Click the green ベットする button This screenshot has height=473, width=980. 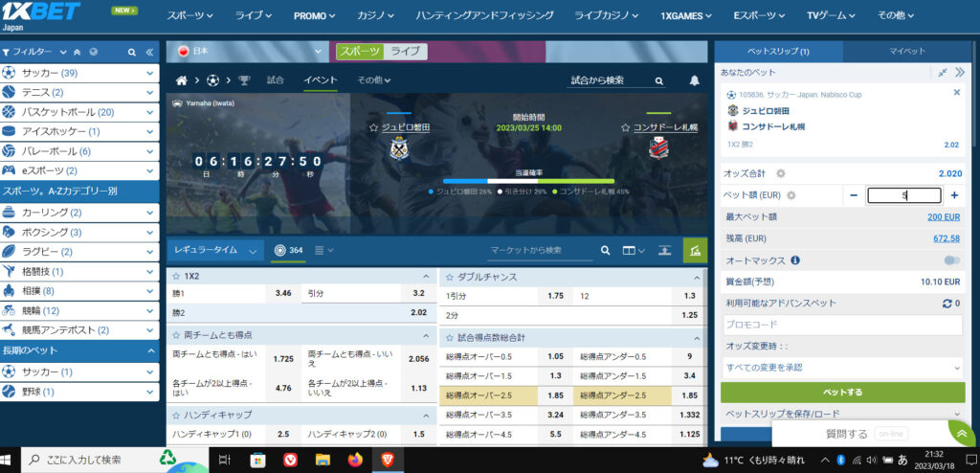[x=842, y=393]
